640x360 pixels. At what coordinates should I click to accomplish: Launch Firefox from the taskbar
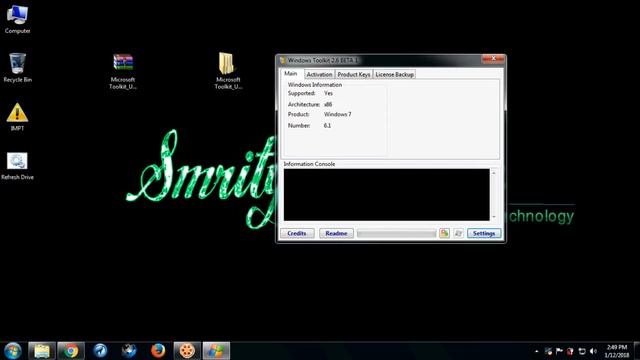click(158, 351)
